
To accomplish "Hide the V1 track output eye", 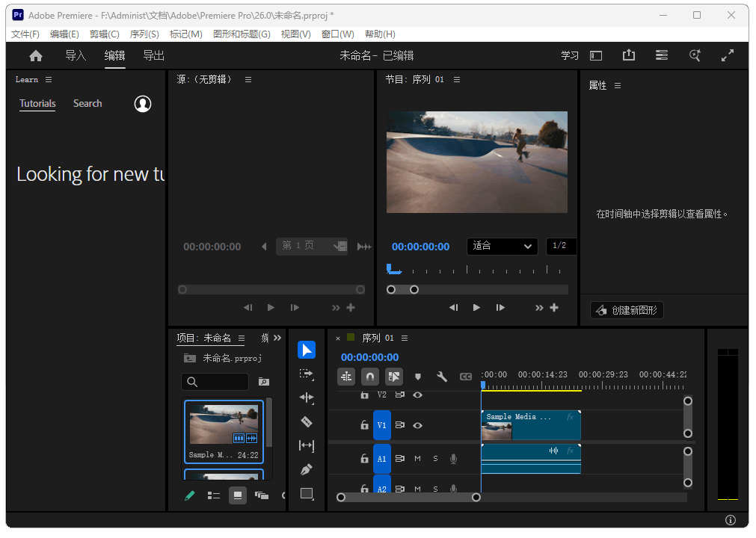I will point(418,425).
